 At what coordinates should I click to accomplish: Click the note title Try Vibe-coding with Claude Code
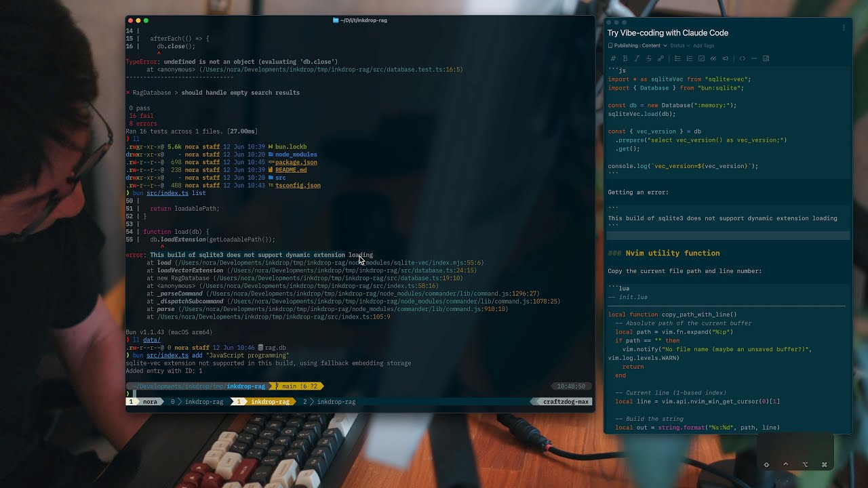tap(668, 33)
